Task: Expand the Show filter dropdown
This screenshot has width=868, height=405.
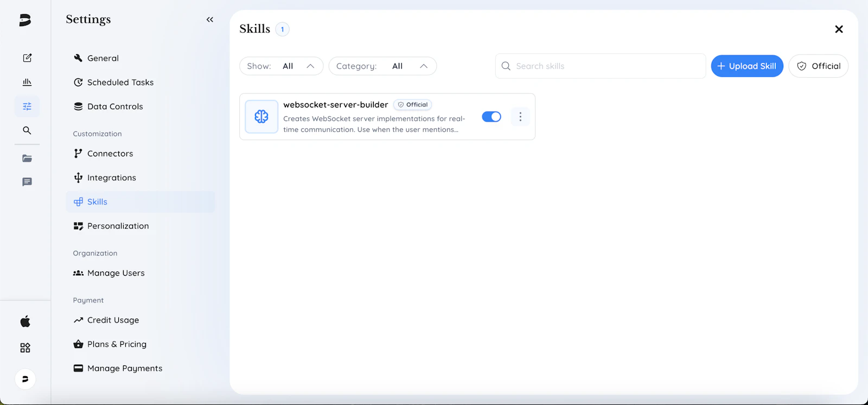Action: click(282, 66)
